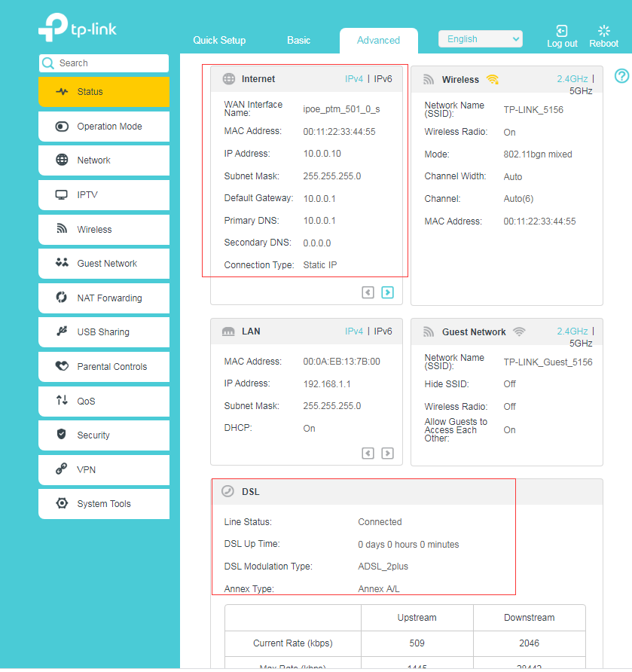Open the Status menu item
Image resolution: width=632 pixels, height=672 pixels.
coord(104,92)
